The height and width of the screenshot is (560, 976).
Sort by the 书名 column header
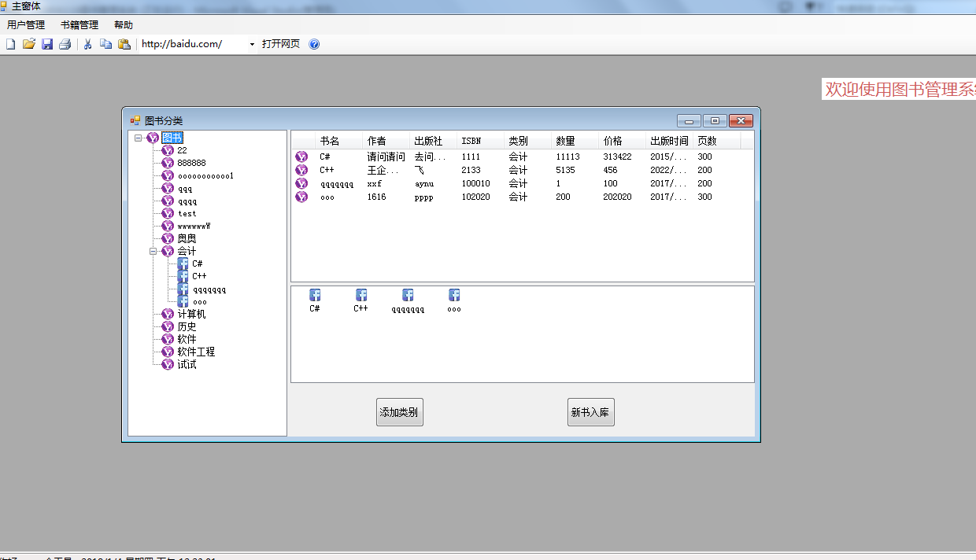point(339,141)
